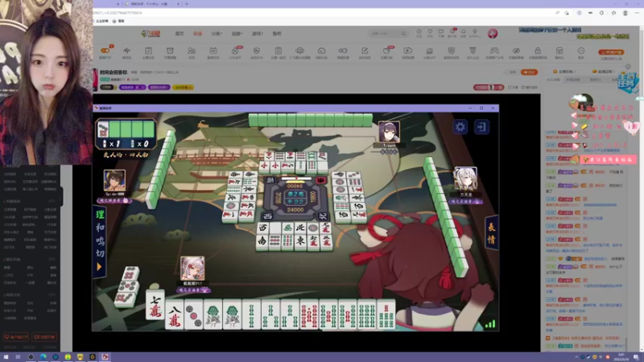Click the center 24000 score display

295,210
